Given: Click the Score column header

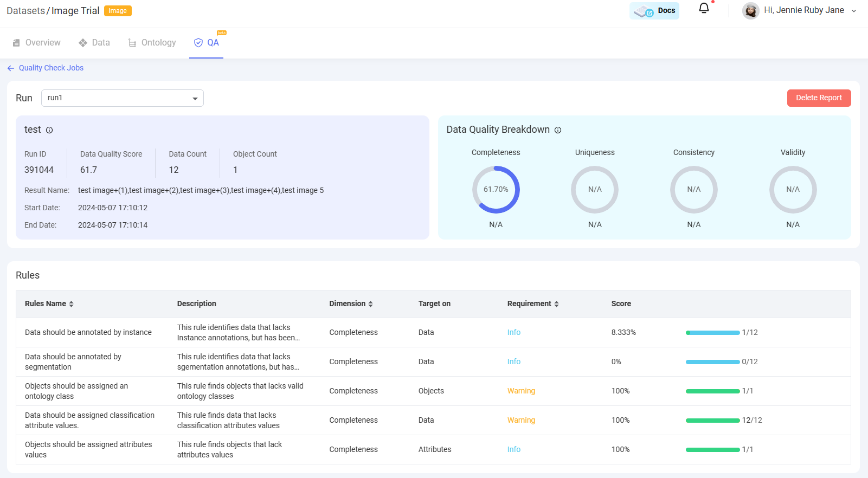Looking at the screenshot, I should pyautogui.click(x=621, y=304).
